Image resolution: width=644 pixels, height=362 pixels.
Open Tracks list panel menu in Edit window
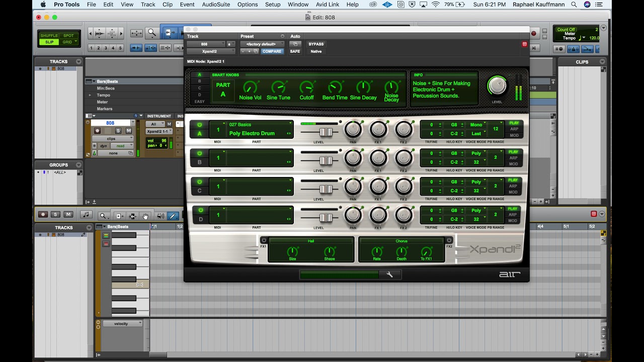(78, 62)
